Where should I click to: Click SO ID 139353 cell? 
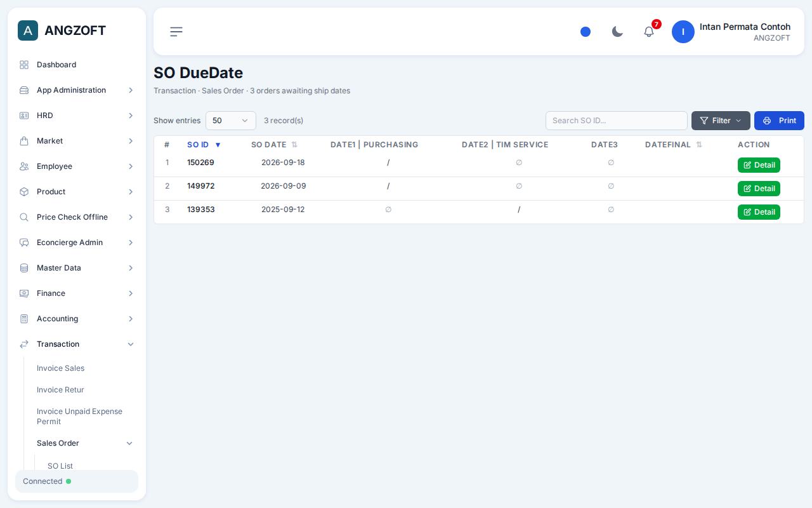pyautogui.click(x=201, y=210)
